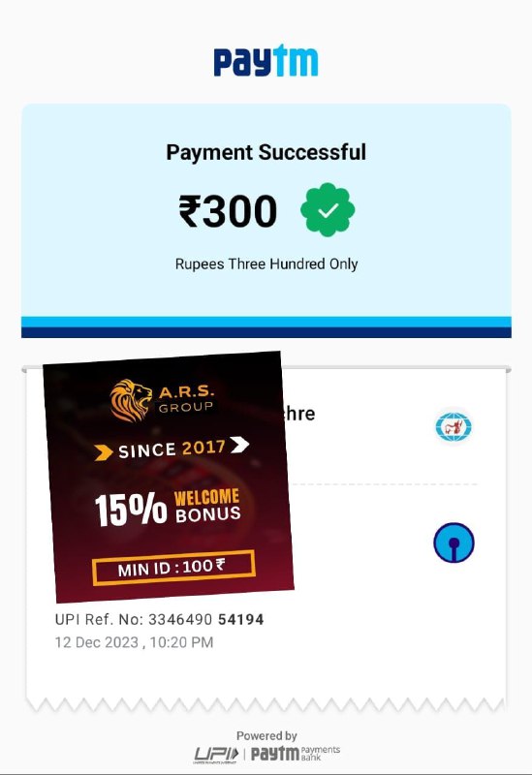Image resolution: width=532 pixels, height=775 pixels.
Task: Tap the UPI logo in footer
Action: (x=215, y=755)
